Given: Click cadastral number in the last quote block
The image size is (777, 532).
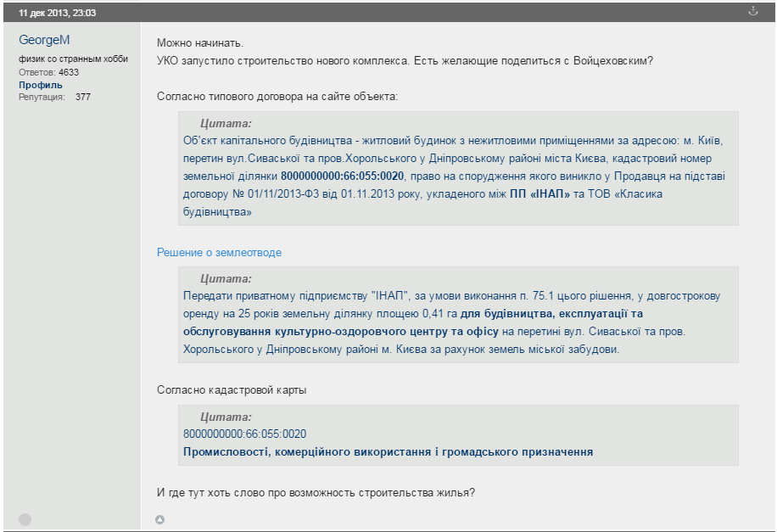Looking at the screenshot, I should click(x=244, y=434).
